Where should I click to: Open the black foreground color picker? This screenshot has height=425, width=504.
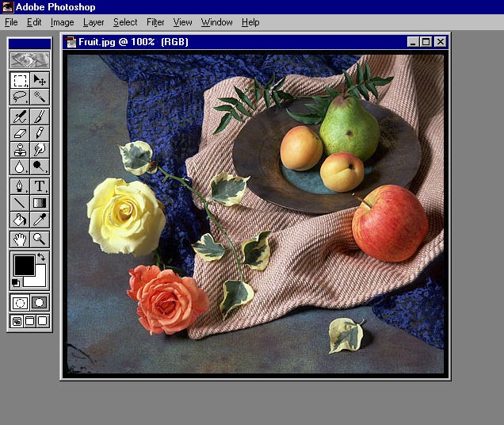[25, 266]
